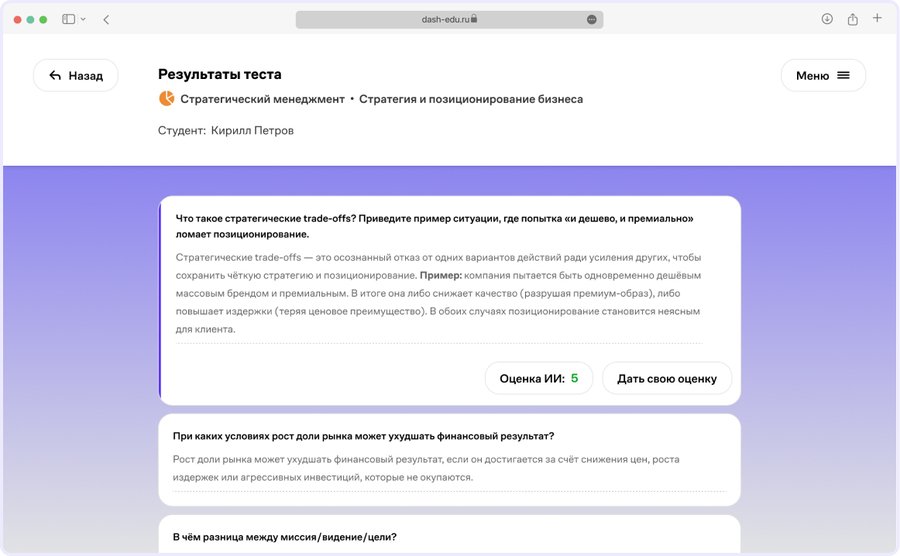This screenshot has height=556, width=900.
Task: Open «Стратегия и позиционирование бизнеса» breadcrumb
Action: (470, 99)
